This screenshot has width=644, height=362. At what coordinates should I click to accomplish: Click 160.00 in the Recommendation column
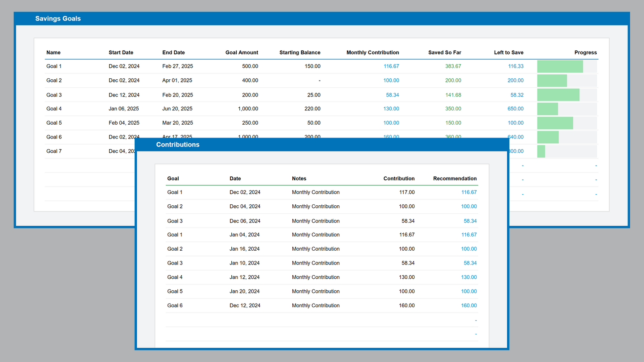click(x=469, y=305)
